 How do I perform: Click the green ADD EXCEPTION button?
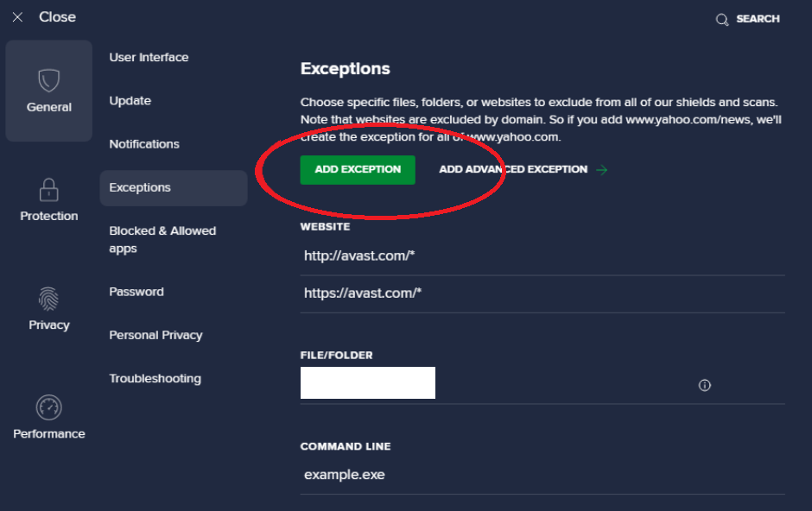point(358,170)
